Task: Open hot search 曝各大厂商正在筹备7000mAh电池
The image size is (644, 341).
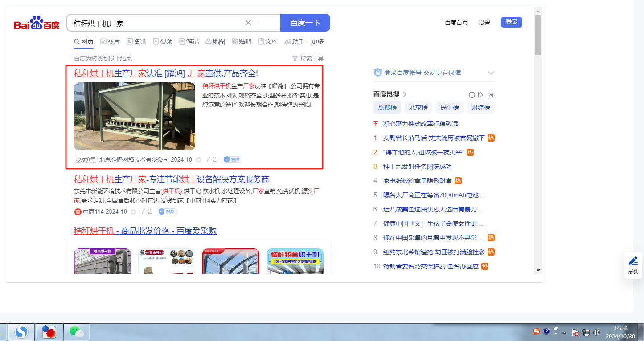Action: [434, 195]
